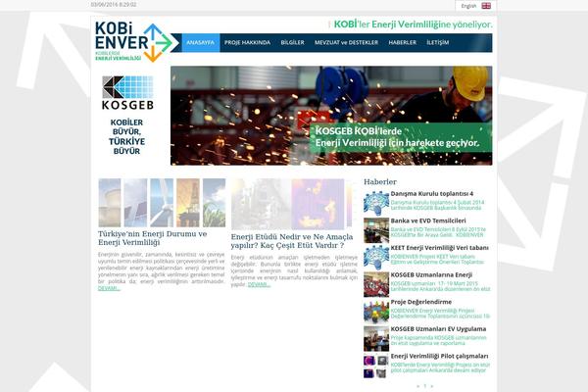Click KOSGEB Uzmanlarına Enerji thumbnail
The image size is (588, 392).
[x=376, y=284]
